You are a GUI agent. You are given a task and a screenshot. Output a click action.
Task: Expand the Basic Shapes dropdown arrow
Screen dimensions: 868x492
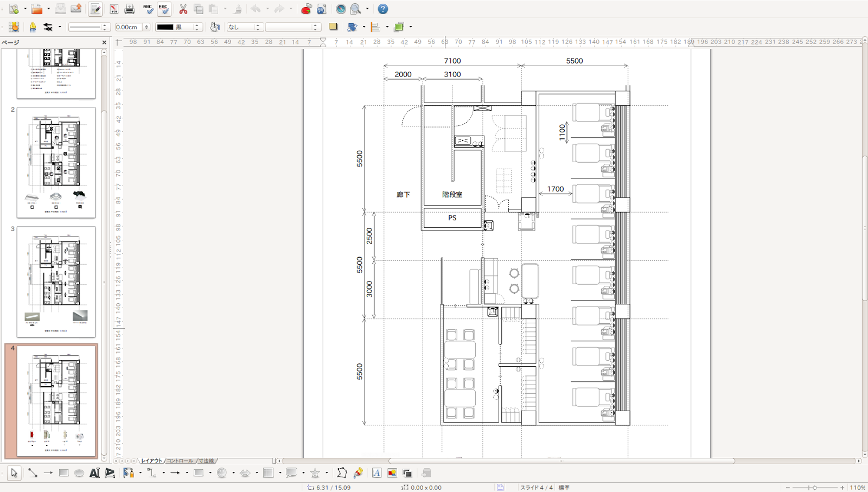coord(210,473)
